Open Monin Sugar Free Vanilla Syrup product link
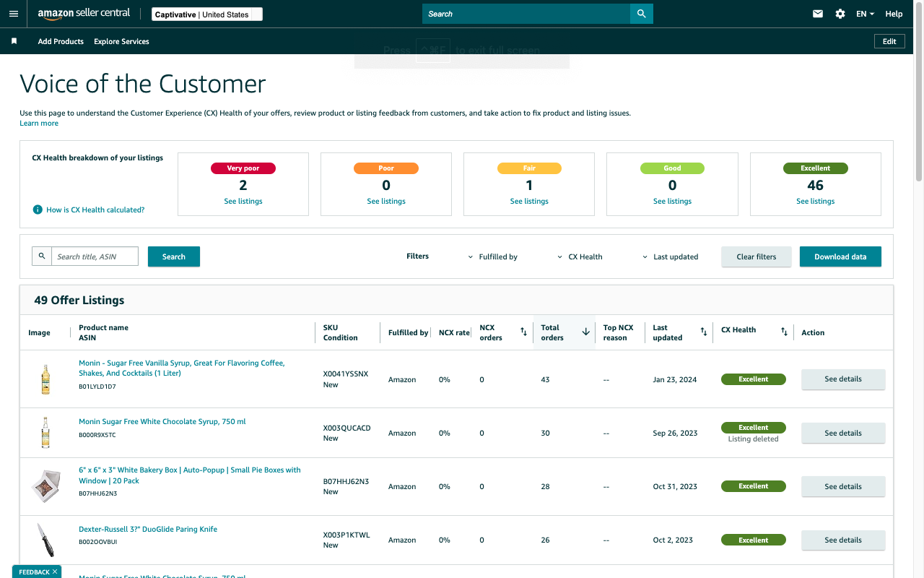Screen dimensions: 924x578 (x=182, y=368)
